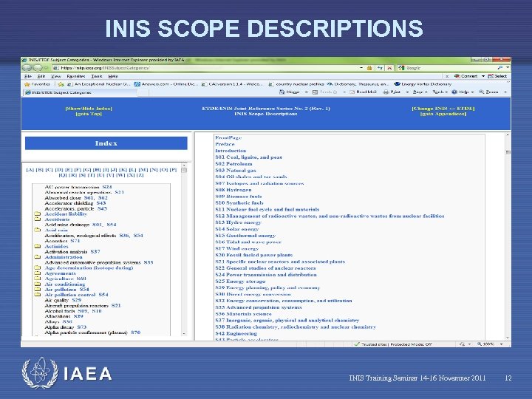This screenshot has width=532, height=399.
Task: Click the Add to Favorites Bar star icon
Action: (x=61, y=84)
